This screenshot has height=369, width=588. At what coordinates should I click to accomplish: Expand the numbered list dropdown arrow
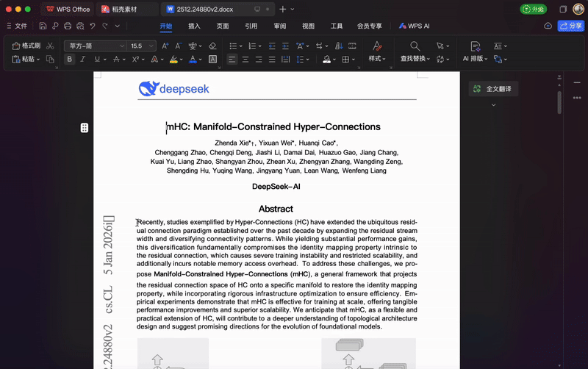[259, 46]
